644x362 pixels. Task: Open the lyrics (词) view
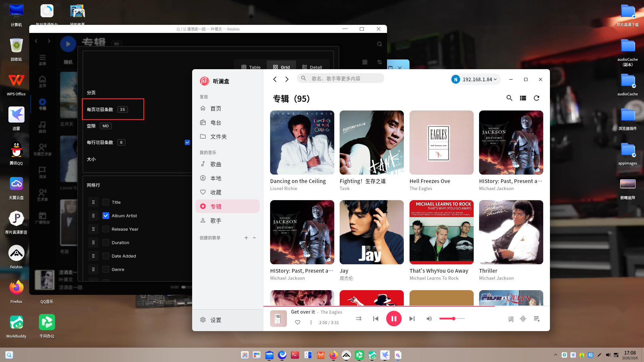511,319
